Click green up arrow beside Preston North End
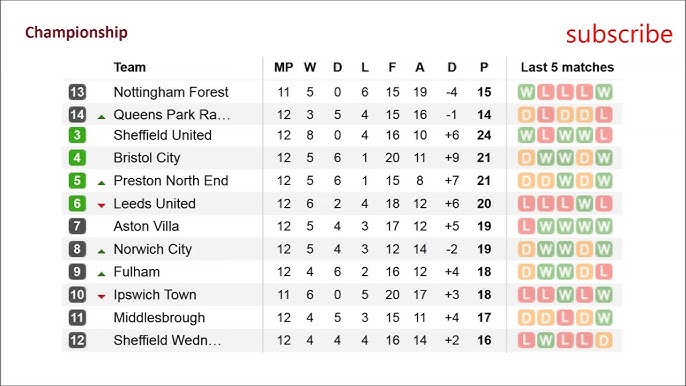The image size is (686, 386). [102, 183]
